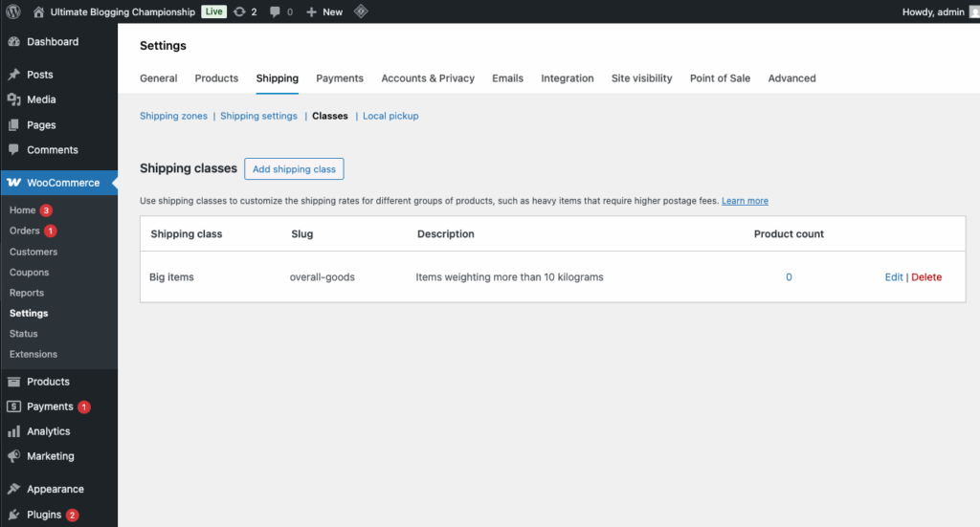
Task: Click the admin avatar icon
Action: pyautogui.click(x=973, y=11)
